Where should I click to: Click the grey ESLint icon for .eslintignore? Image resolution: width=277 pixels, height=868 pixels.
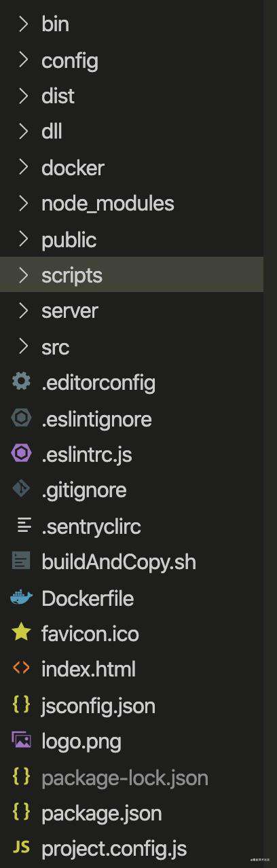(22, 418)
